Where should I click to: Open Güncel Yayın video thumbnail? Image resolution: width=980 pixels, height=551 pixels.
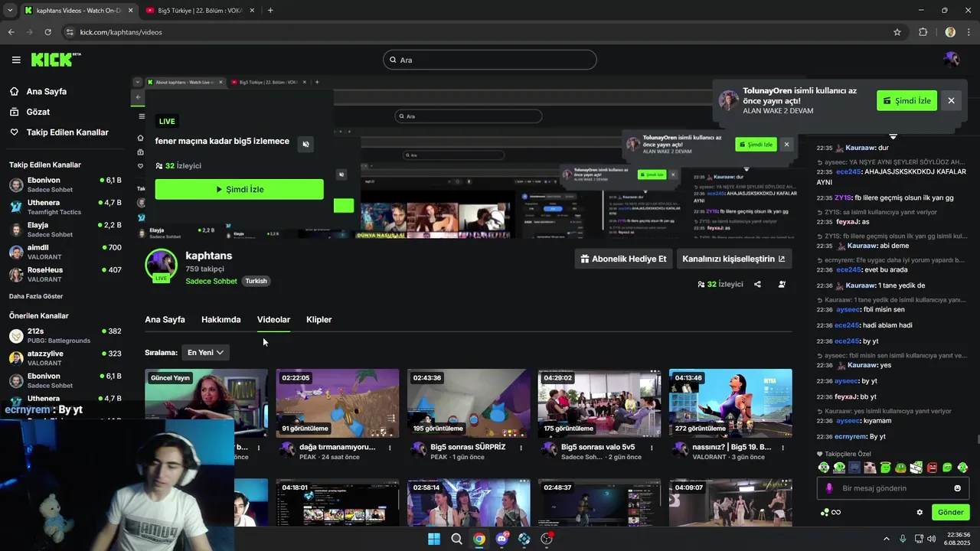(206, 403)
